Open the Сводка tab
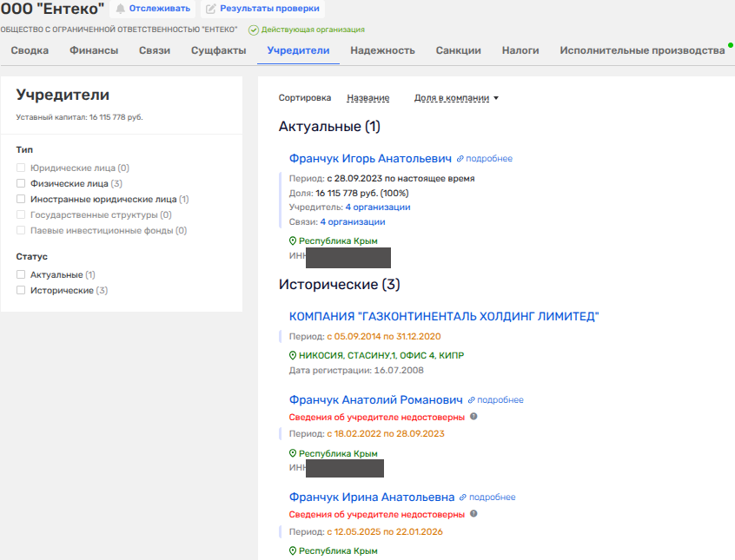735x560 pixels. (30, 50)
